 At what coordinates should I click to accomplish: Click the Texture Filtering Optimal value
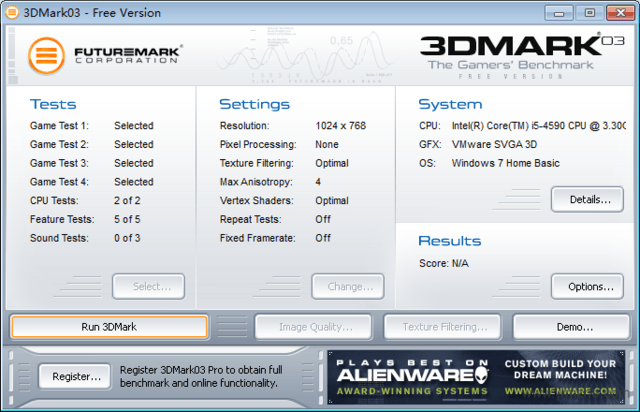point(332,163)
